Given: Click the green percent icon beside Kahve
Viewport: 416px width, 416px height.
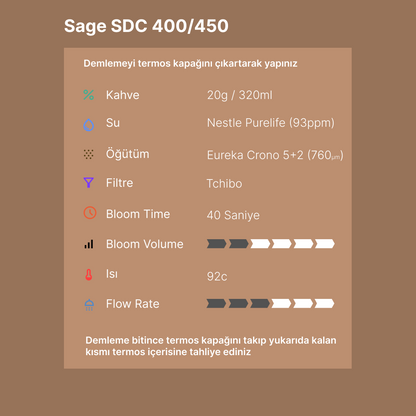Looking at the screenshot, I should coord(89,95).
